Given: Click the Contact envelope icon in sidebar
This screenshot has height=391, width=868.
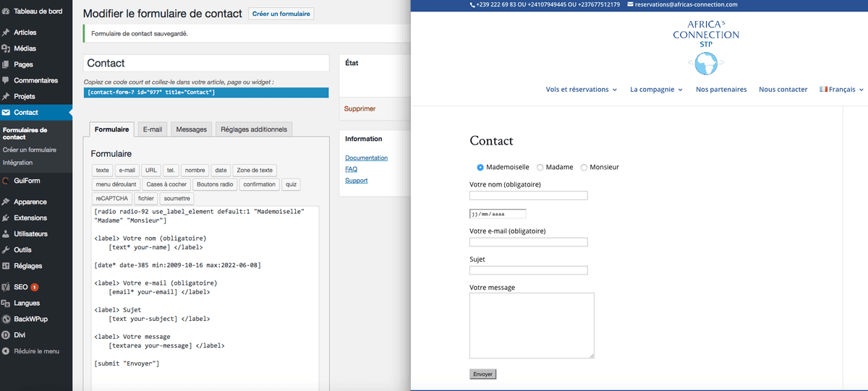Looking at the screenshot, I should [6, 112].
